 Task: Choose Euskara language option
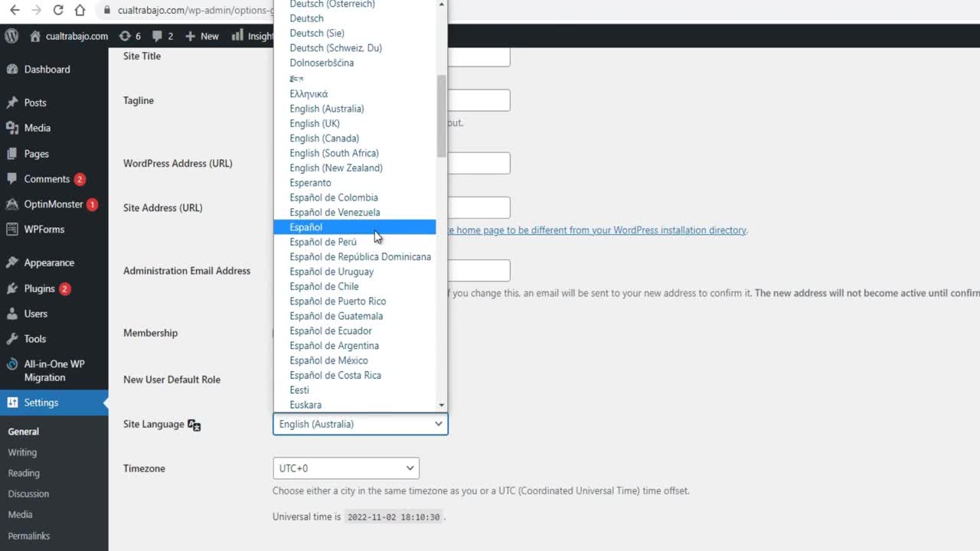pyautogui.click(x=354, y=405)
